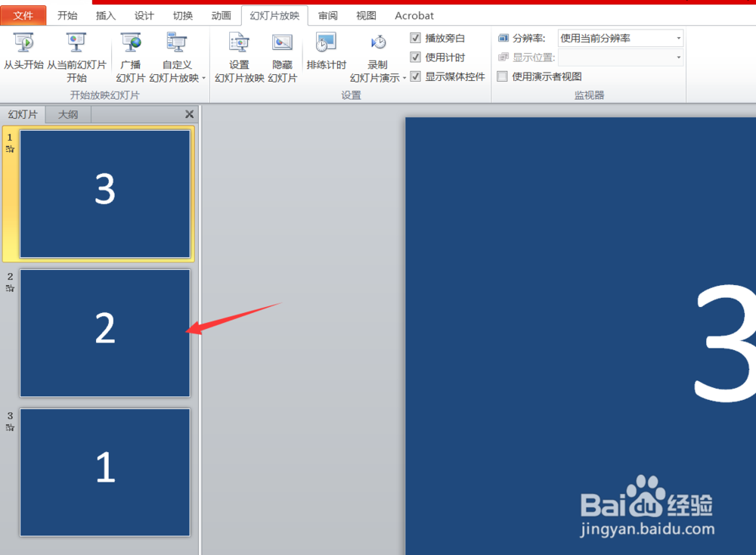Select the 幻灯片 pane tab

click(23, 115)
